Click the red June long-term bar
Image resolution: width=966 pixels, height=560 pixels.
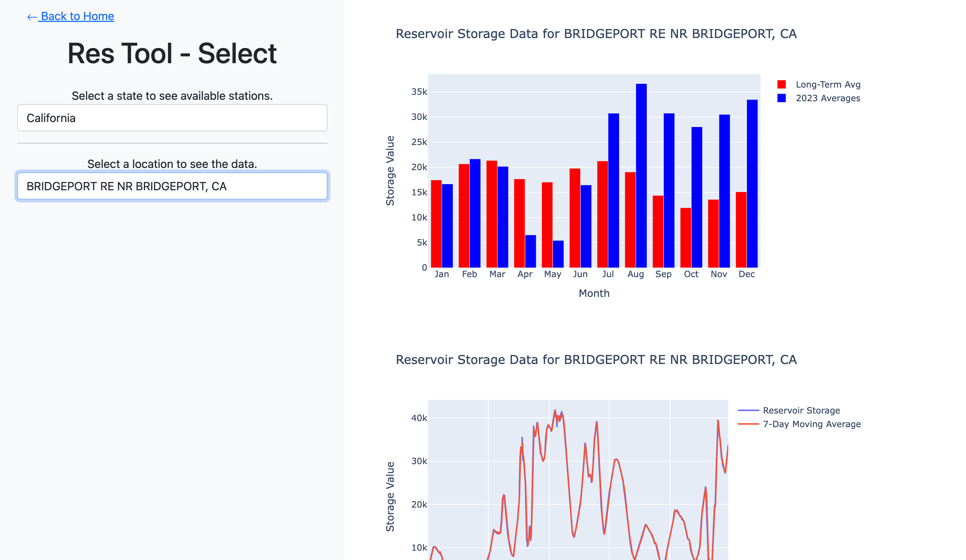[x=575, y=218]
